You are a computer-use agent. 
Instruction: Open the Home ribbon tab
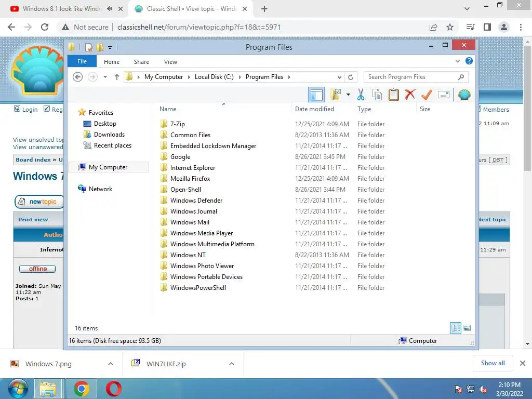coord(112,62)
